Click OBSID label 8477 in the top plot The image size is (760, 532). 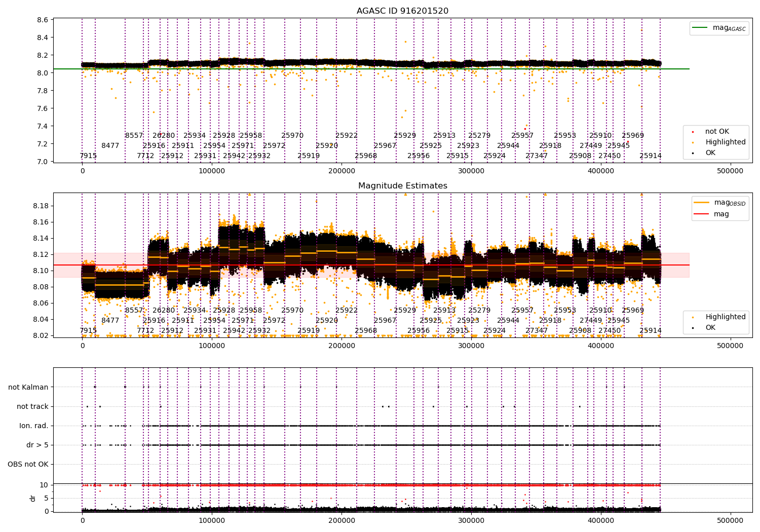pos(110,145)
